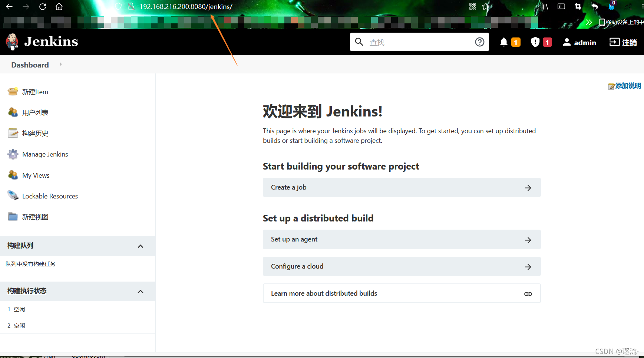Collapse the 构建执行状态 panel chevron
The image size is (644, 358).
point(141,292)
